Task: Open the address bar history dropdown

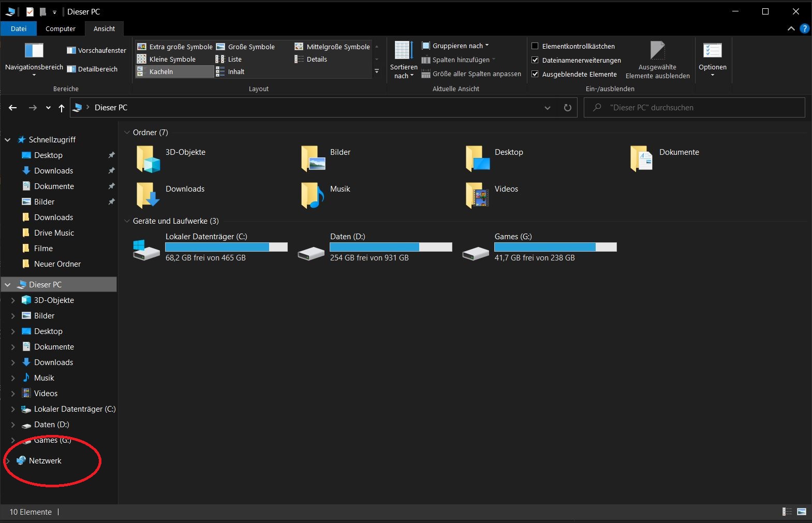Action: tap(548, 108)
